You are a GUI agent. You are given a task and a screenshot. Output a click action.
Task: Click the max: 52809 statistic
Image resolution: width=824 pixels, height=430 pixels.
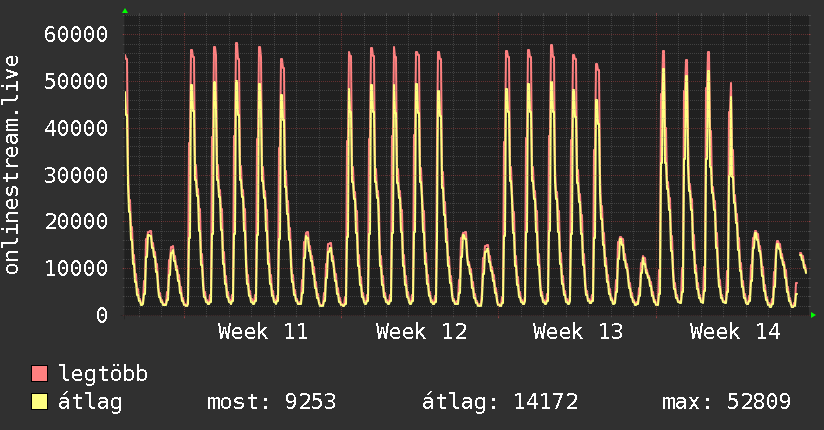coord(726,402)
